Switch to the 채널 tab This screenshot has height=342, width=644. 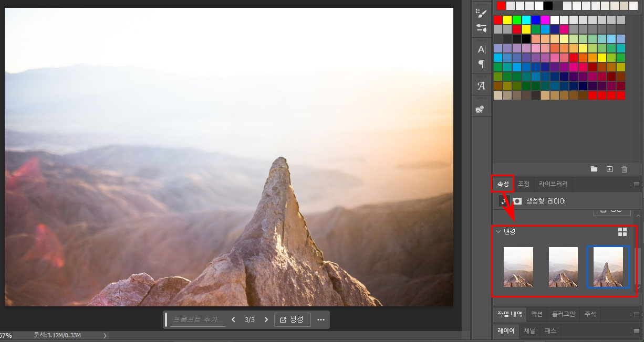(529, 331)
